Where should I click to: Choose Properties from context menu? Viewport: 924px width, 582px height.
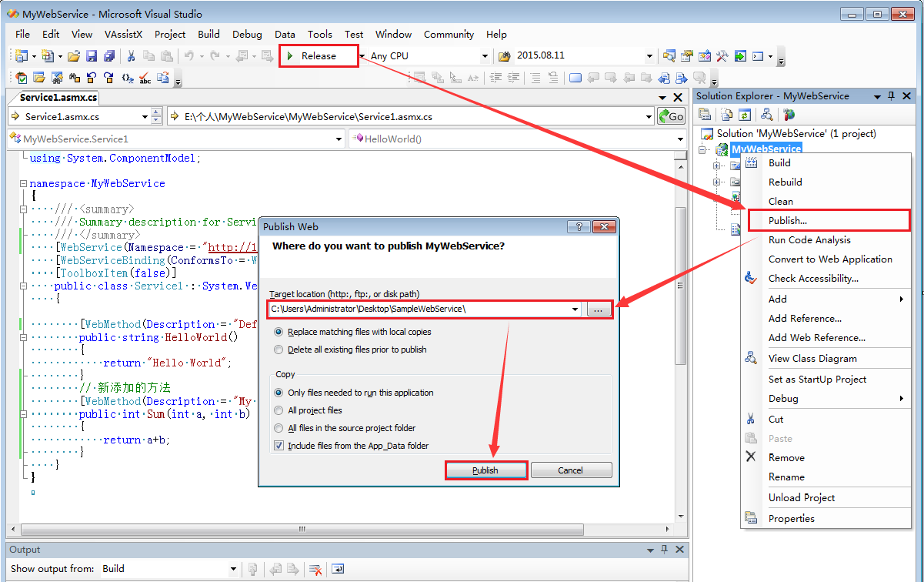pyautogui.click(x=826, y=518)
